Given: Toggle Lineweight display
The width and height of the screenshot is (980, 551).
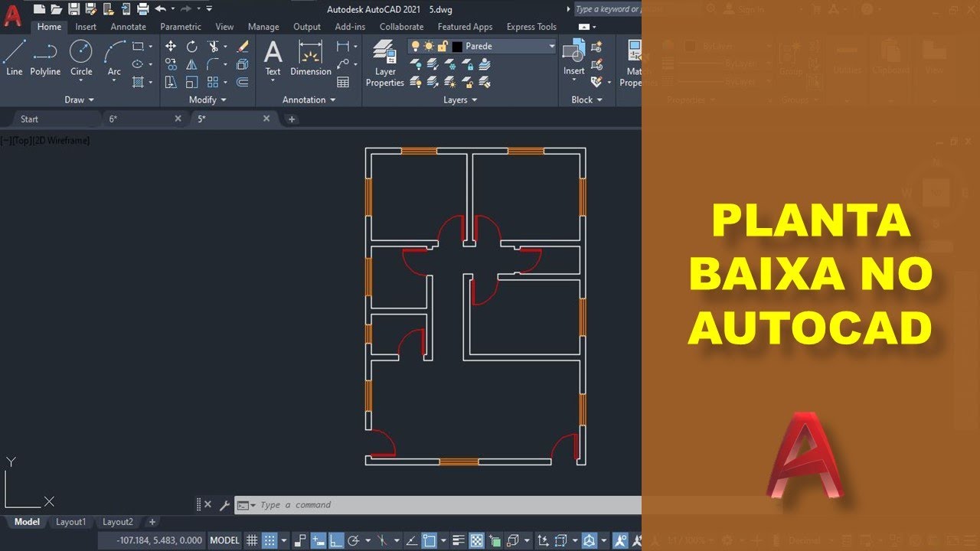Looking at the screenshot, I should click(x=459, y=540).
